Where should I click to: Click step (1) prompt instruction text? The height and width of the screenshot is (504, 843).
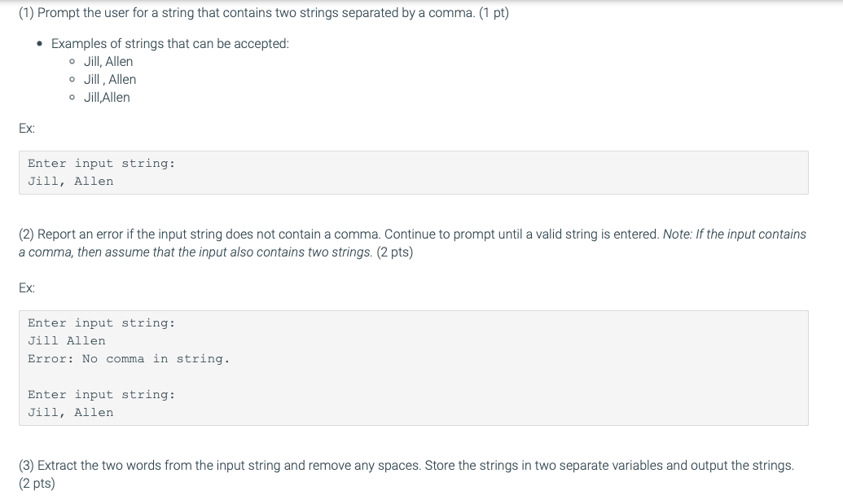tap(263, 13)
